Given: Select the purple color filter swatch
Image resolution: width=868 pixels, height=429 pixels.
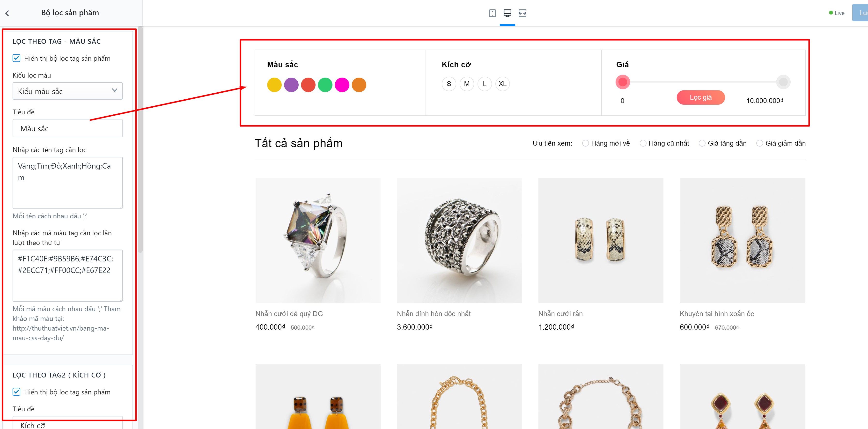Looking at the screenshot, I should click(x=291, y=85).
